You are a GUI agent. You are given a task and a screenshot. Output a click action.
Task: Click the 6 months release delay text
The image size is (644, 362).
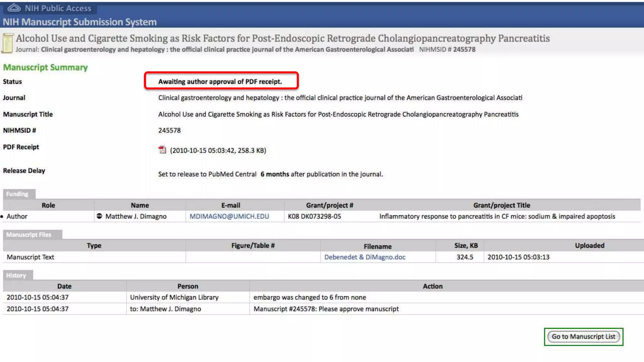275,174
